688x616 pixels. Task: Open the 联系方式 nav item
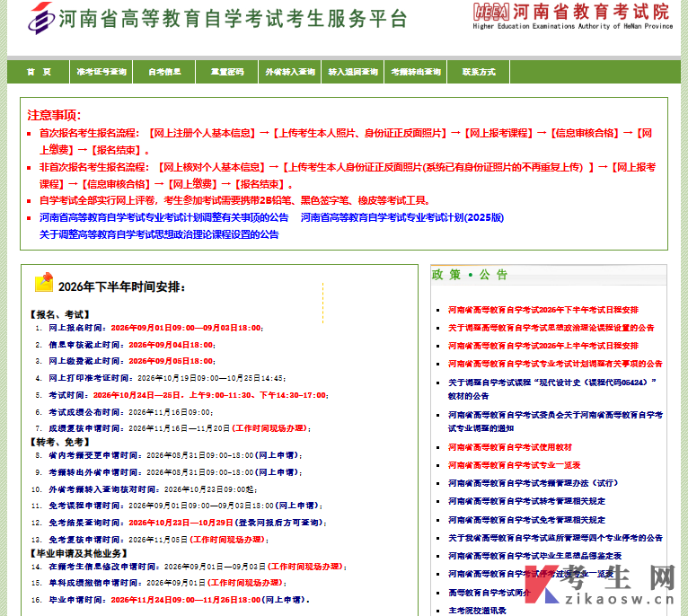[478, 72]
